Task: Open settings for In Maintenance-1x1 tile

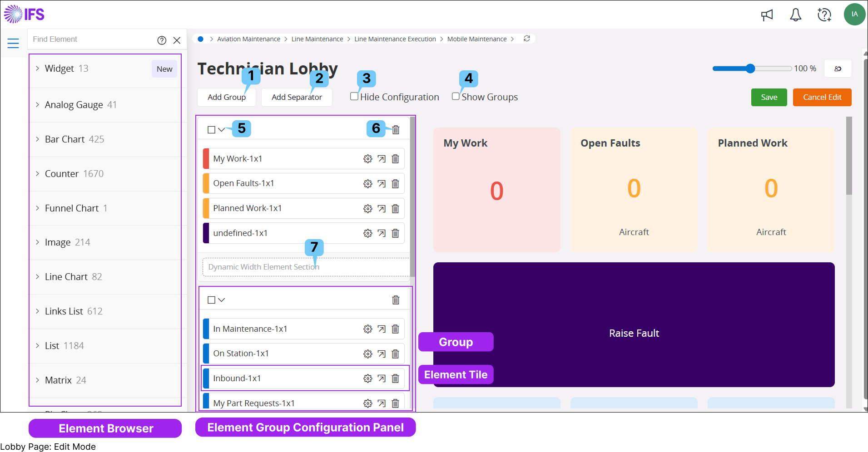Action: [x=368, y=329]
